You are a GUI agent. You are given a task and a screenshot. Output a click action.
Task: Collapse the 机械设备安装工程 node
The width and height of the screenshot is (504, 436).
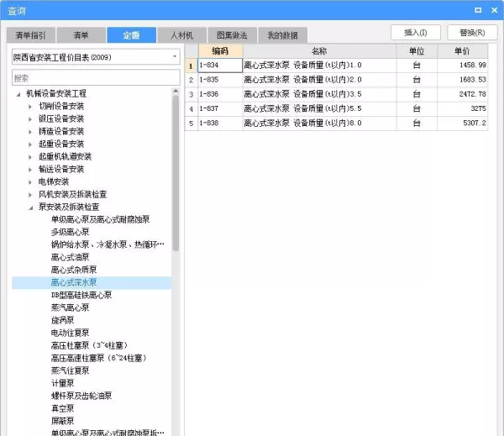[x=18, y=94]
